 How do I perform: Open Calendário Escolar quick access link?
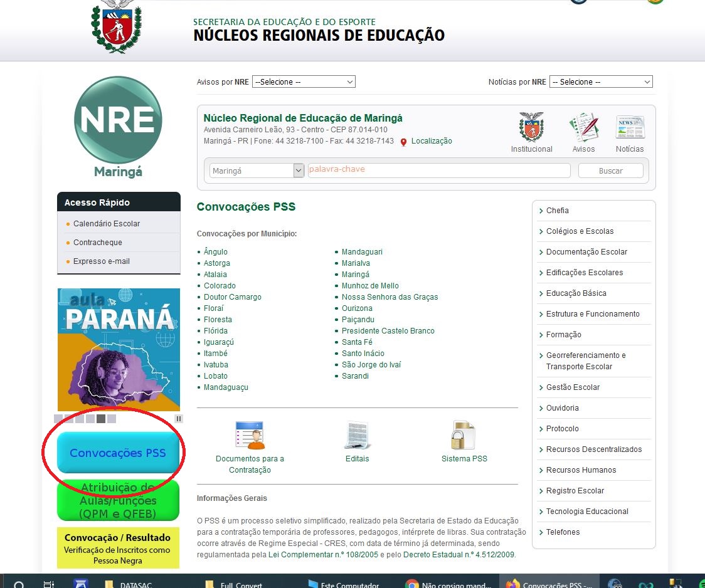point(107,224)
